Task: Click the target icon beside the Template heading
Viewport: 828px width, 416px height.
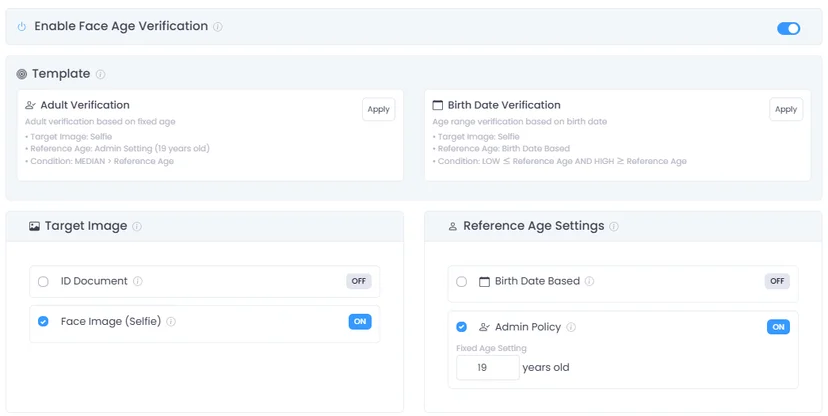Action: 22,74
